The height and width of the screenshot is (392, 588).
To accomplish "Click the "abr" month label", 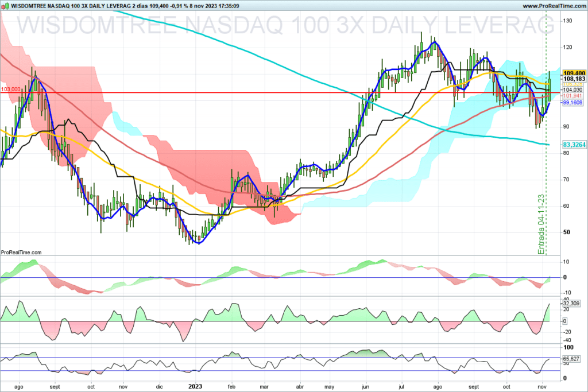I will (300, 387).
